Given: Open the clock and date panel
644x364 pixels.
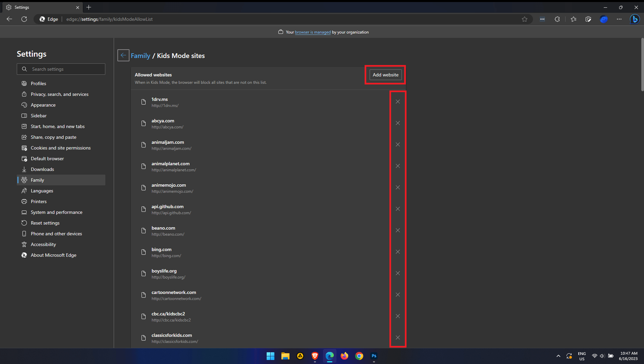Looking at the screenshot, I should point(628,356).
